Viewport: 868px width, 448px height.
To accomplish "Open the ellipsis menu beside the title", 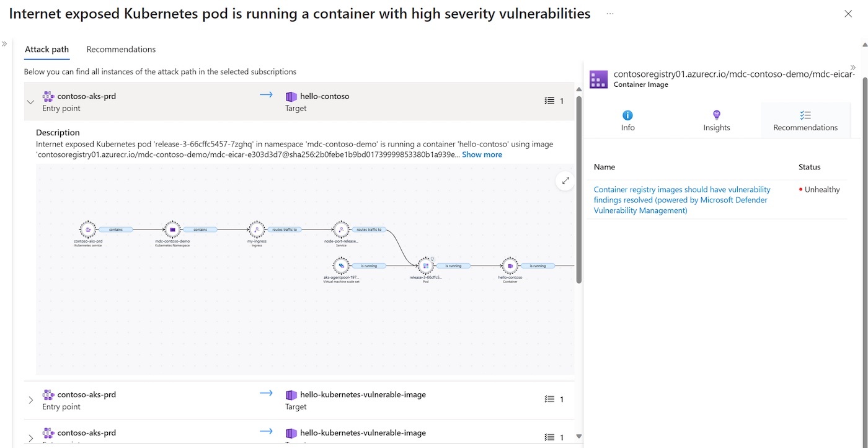I will [x=609, y=13].
